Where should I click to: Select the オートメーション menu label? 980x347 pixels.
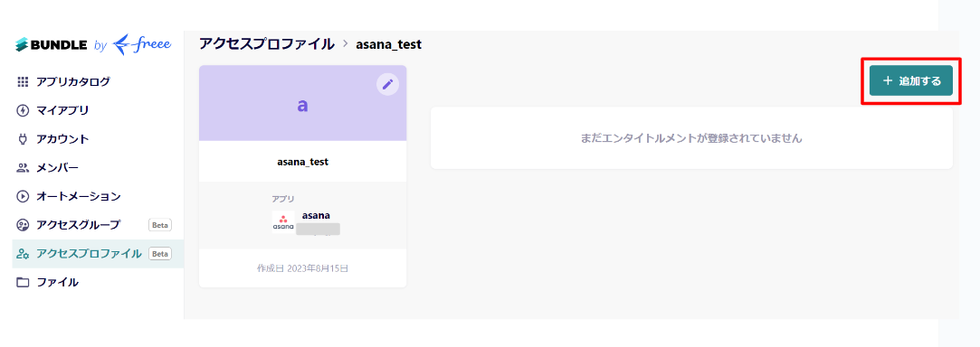78,197
